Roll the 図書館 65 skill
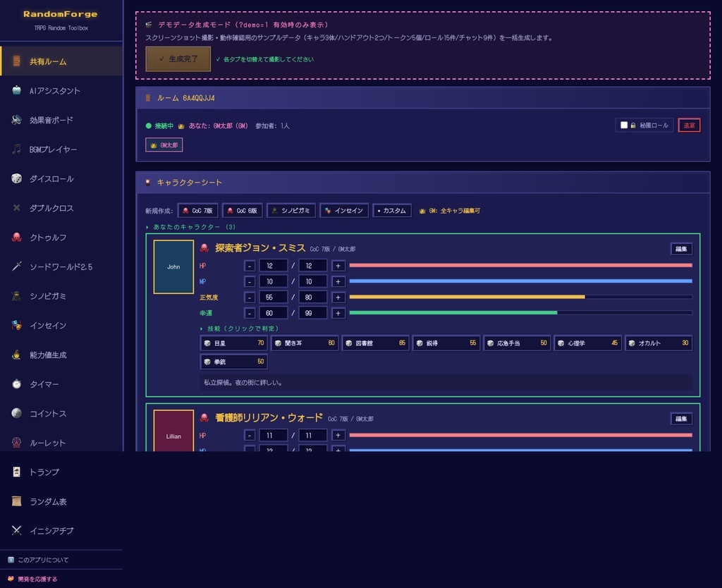This screenshot has height=588, width=722. point(375,343)
